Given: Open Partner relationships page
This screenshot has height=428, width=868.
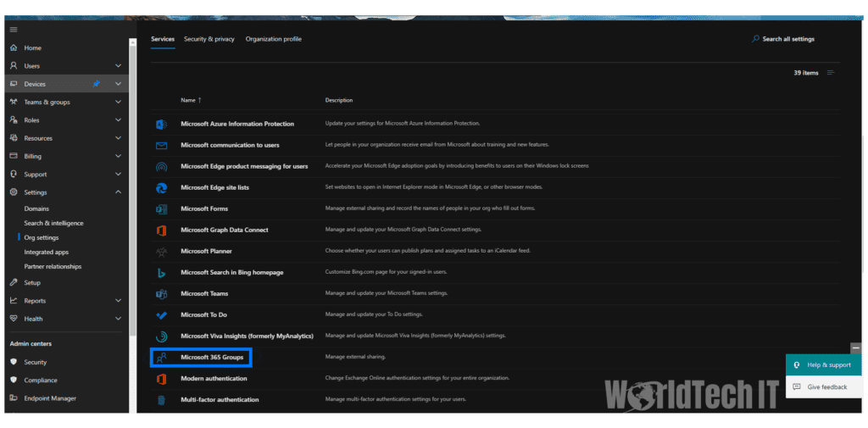Looking at the screenshot, I should point(53,266).
